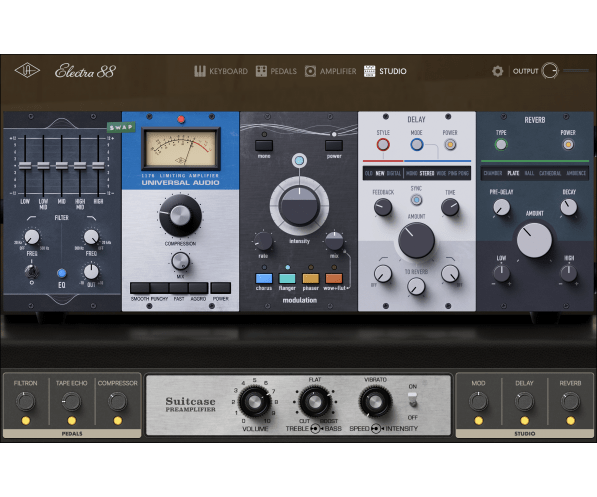The width and height of the screenshot is (597, 497).
Task: Click the OUTPUT level knob
Action: [x=550, y=71]
